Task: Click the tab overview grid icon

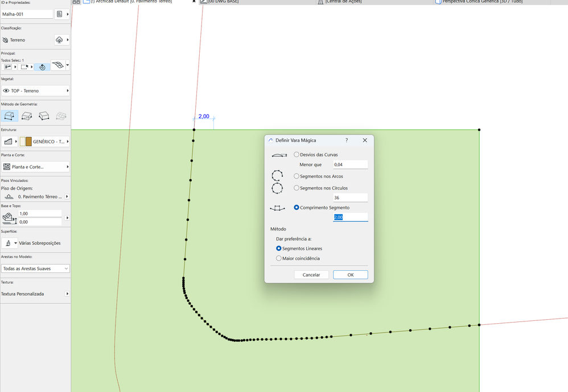Action: (76, 2)
